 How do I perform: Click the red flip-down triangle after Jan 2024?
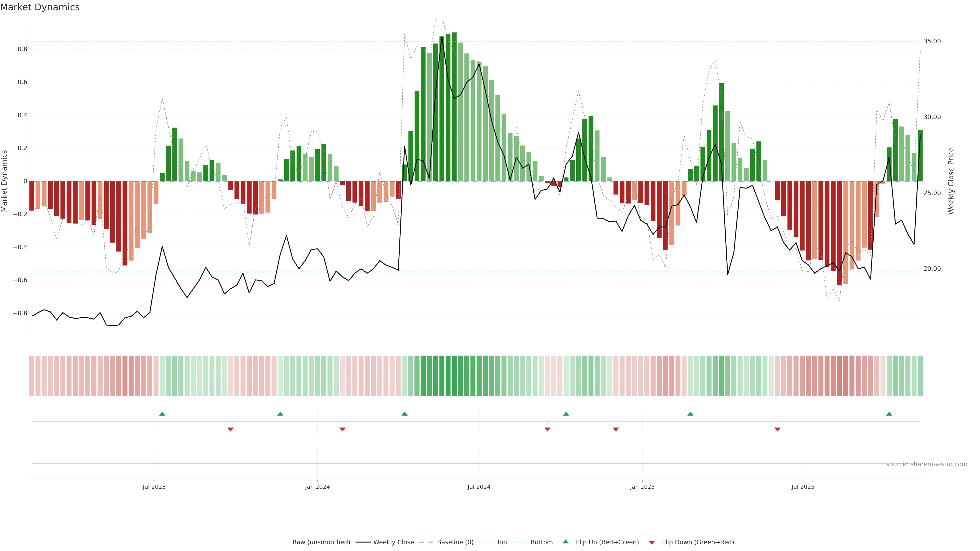[342, 429]
